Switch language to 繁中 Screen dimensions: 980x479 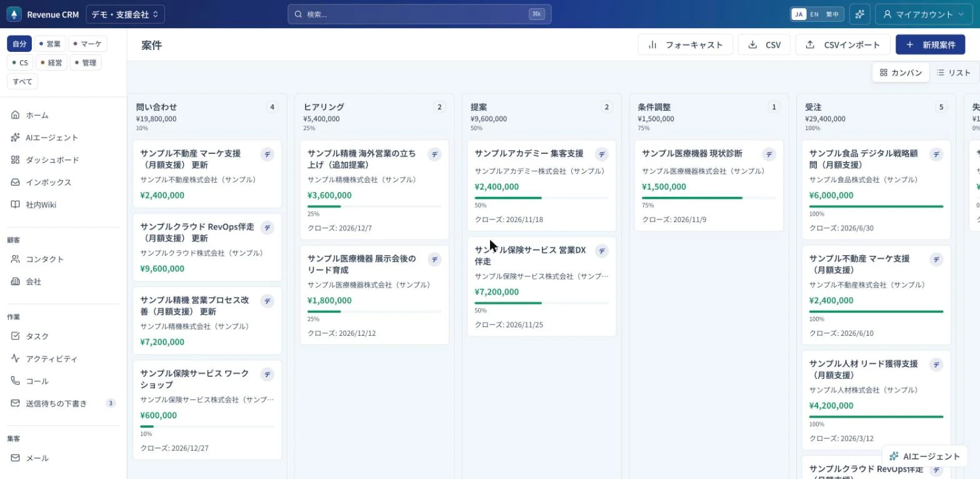[x=832, y=14]
